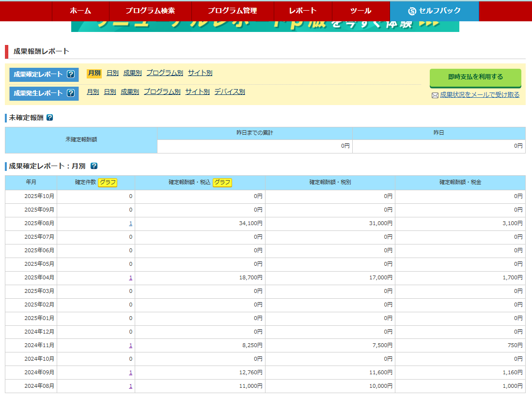Screen dimensions: 532x397
Task: Open the セルフバック tab
Action: pos(434,11)
